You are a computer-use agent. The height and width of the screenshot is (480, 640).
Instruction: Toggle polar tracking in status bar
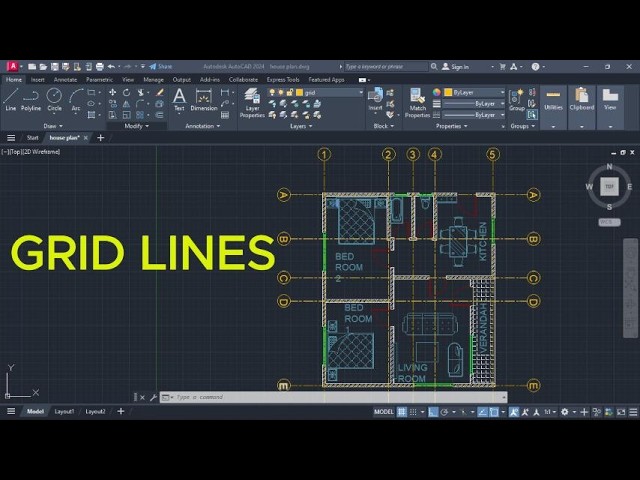[444, 412]
